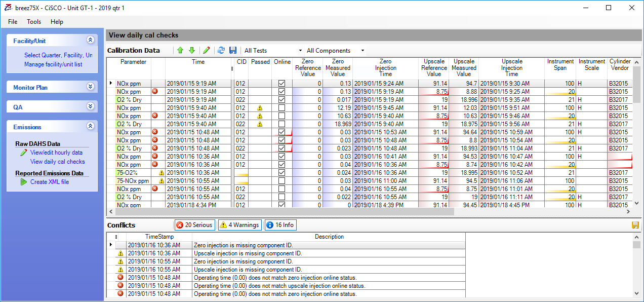Screen dimensions: 644x302
Task: Click warning icon of 10:55 Zero injection missing conflict
Action: click(120, 261)
